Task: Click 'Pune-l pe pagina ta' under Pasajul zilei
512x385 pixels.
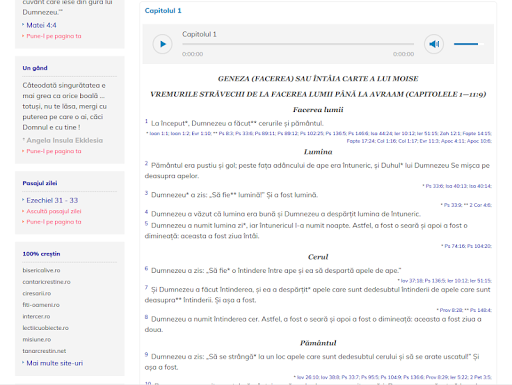Action: pos(54,222)
